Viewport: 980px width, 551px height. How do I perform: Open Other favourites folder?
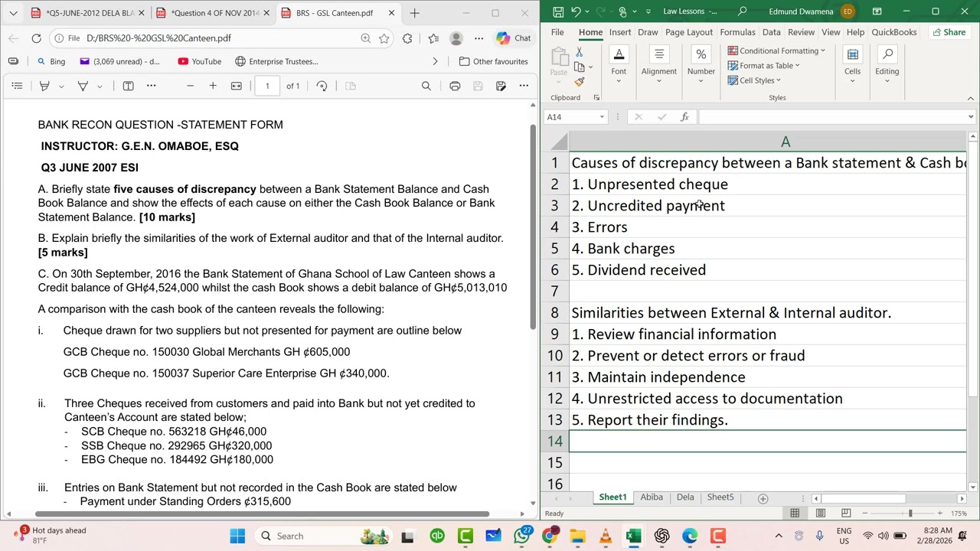(x=493, y=61)
